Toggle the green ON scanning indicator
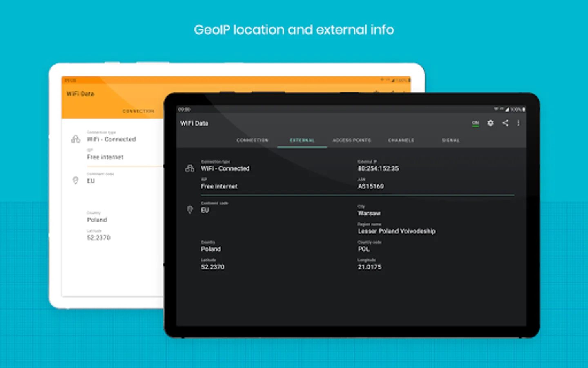 [475, 123]
